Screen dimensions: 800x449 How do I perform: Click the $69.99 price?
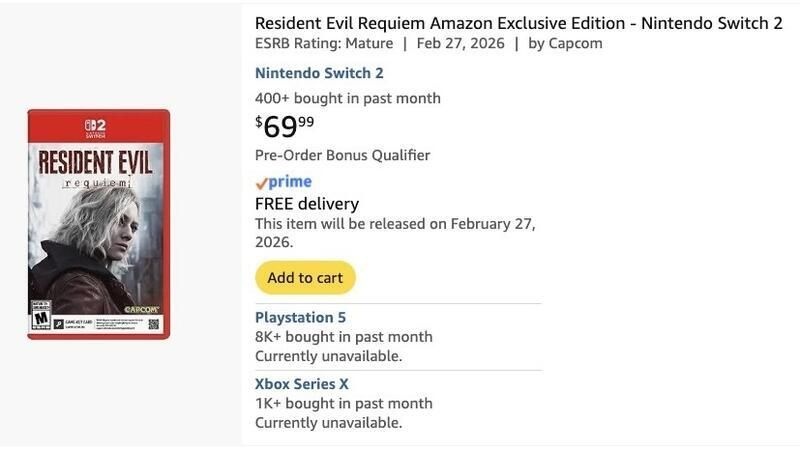285,126
